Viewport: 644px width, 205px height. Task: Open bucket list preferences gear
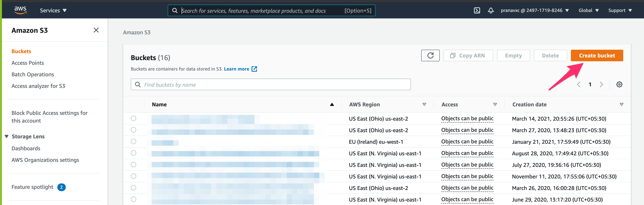(619, 84)
